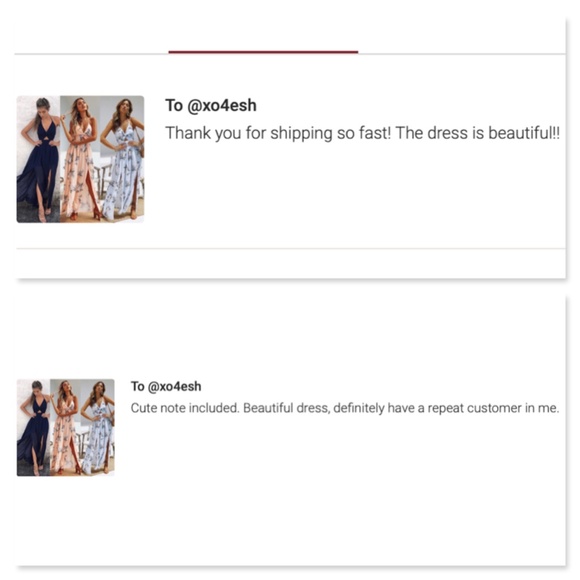Click the "Cute note included." comment text
This screenshot has width=580, height=580.
(x=185, y=408)
